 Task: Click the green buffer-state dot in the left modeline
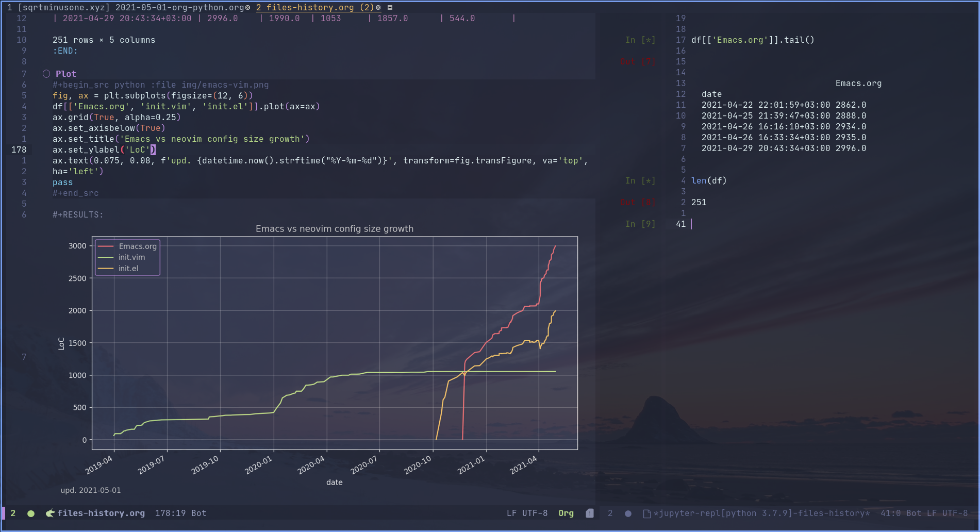tap(31, 513)
